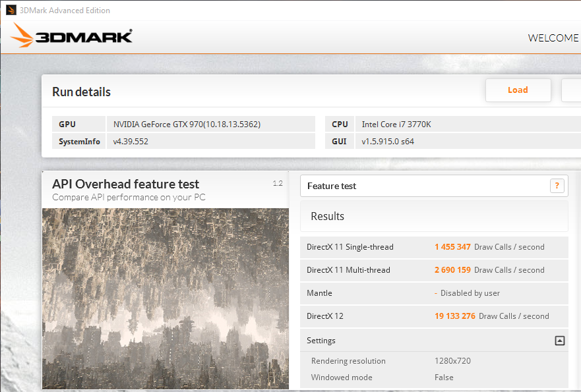The image size is (581, 392).
Task: Click the SystemInfo label cell
Action: [78, 142]
